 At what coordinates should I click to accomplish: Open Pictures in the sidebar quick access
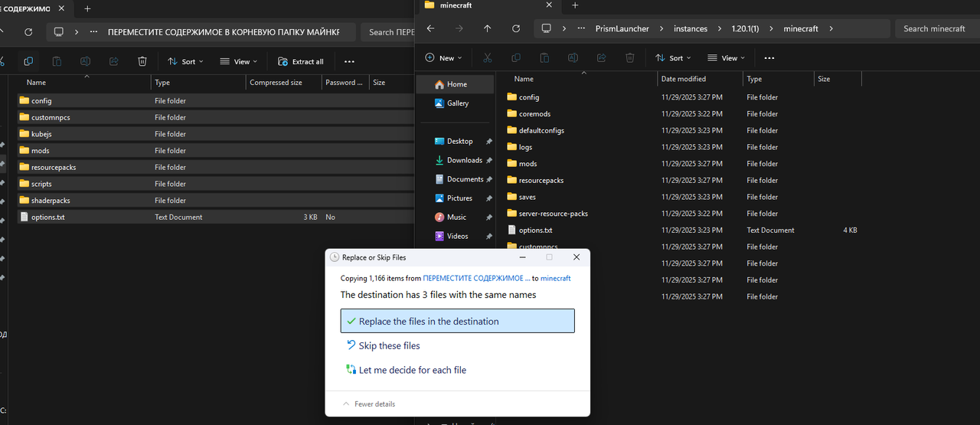[456, 198]
